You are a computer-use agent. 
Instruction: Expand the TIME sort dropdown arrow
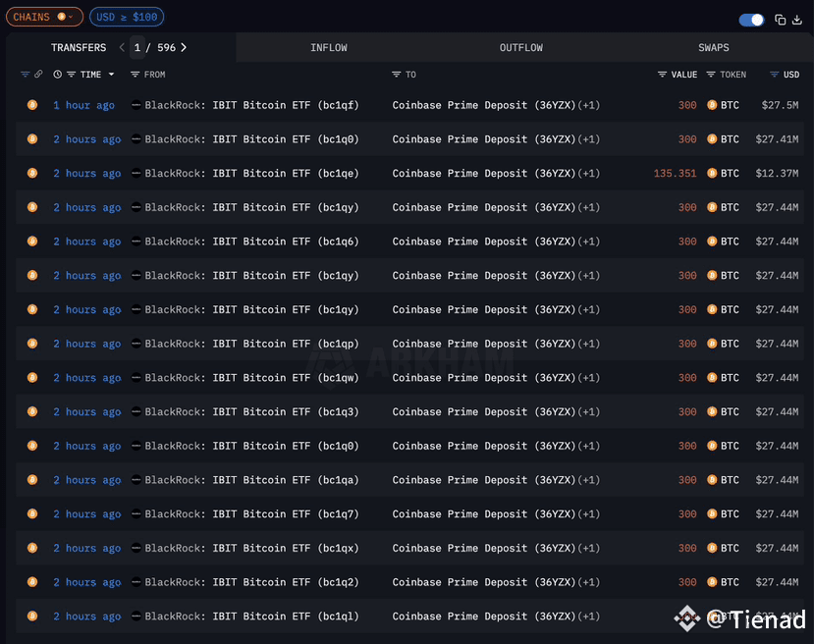[x=111, y=75]
